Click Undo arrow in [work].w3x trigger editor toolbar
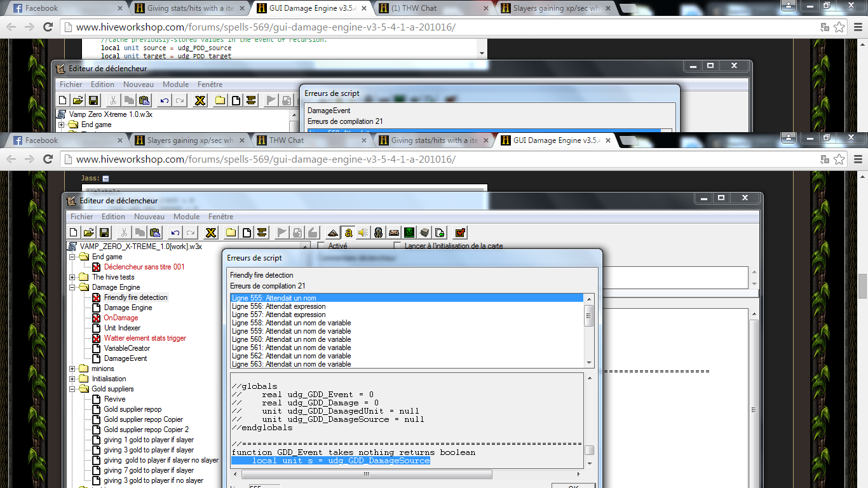This screenshot has height=488, width=868. point(174,233)
